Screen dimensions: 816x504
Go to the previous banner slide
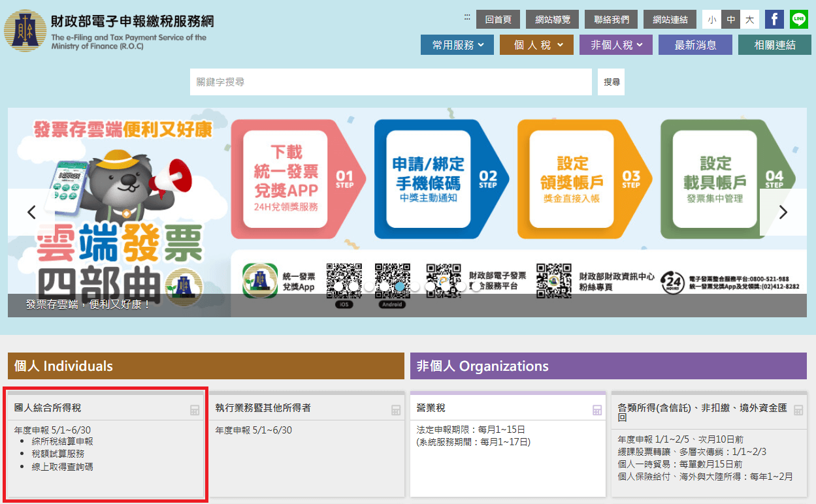tap(31, 212)
